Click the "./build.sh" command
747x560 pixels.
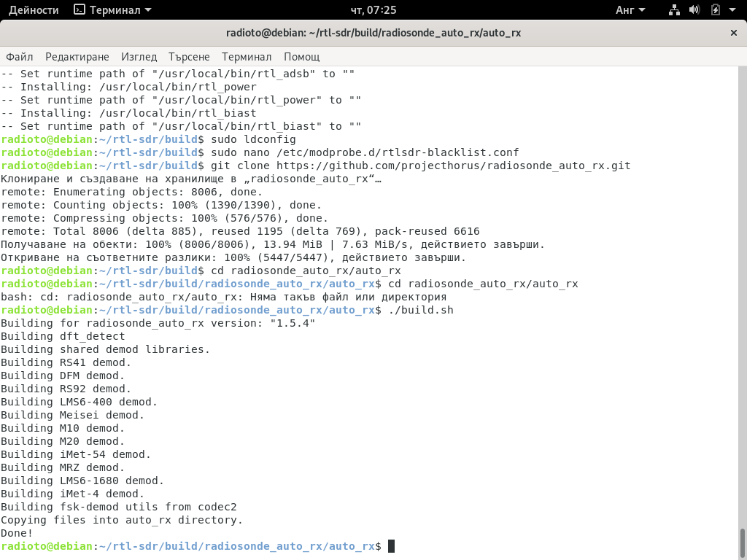point(421,310)
